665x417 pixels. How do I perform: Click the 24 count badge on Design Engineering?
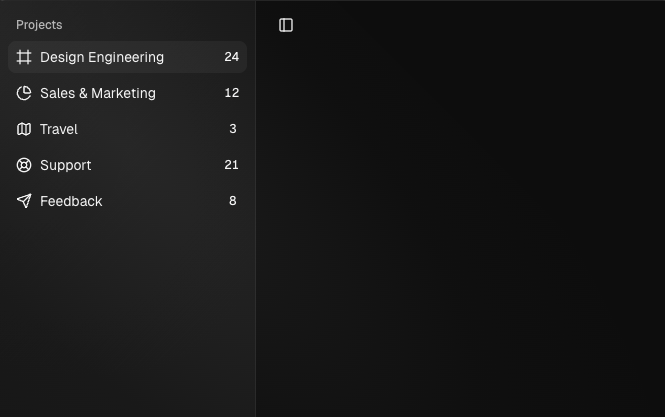coord(232,57)
